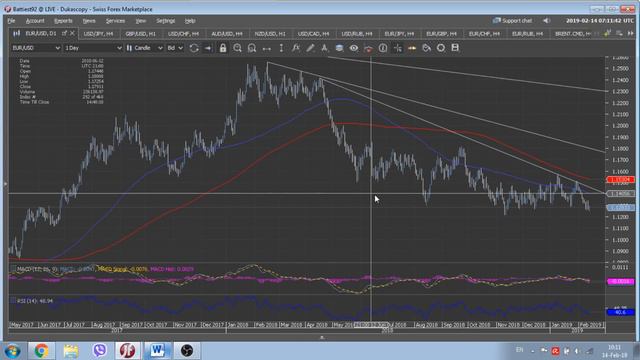
Task: Click the horizontal scale arrows icon
Action: coord(267,48)
